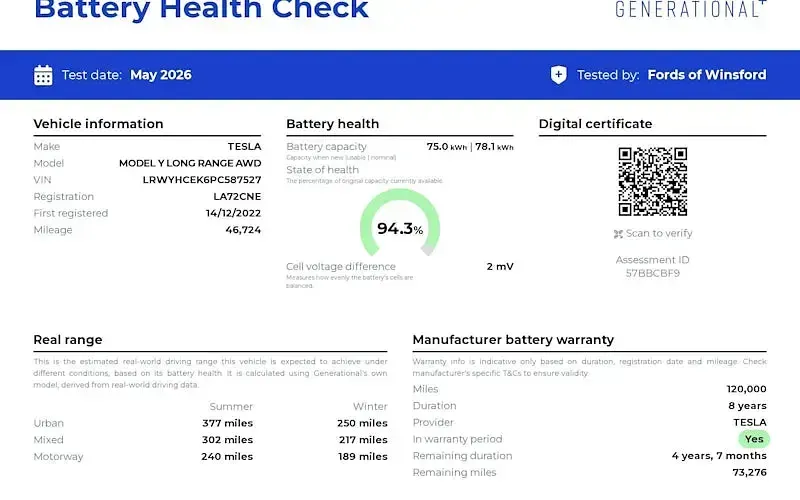
Task: Select the remaining miles 73,276
Action: pos(749,472)
